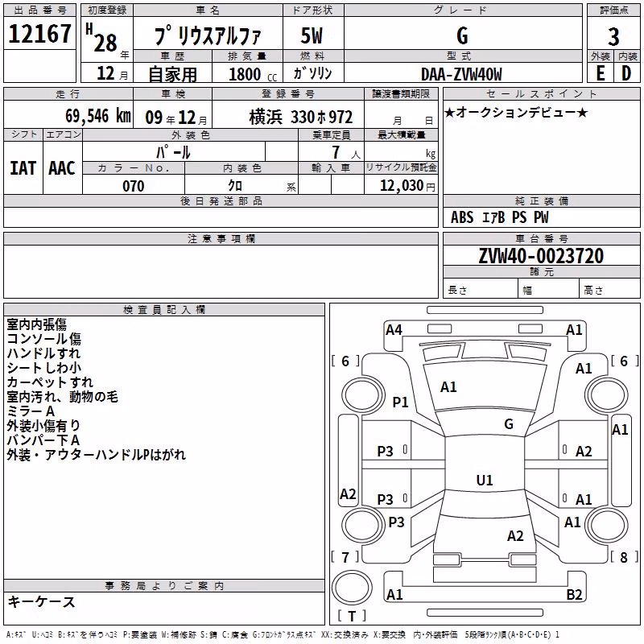Select the 事務局よりご案内 header
This screenshot has height=644, width=644.
pos(164,586)
